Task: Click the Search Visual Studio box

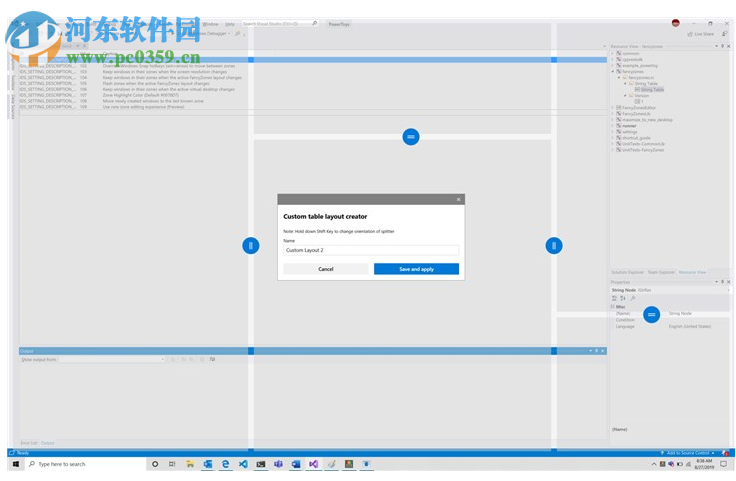Action: coord(280,23)
